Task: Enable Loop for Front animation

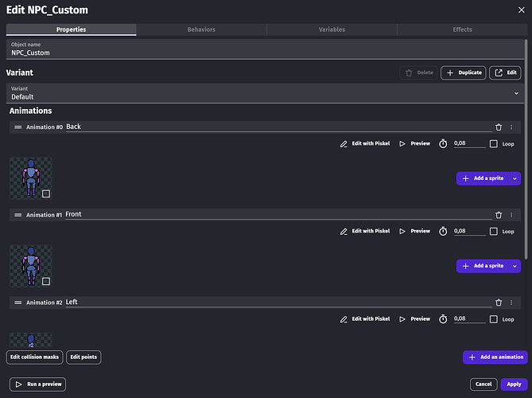Action: pos(494,232)
